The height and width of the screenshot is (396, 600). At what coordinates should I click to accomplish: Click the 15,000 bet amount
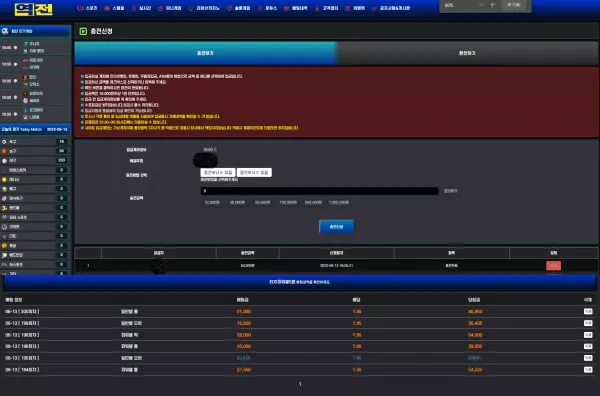244,323
